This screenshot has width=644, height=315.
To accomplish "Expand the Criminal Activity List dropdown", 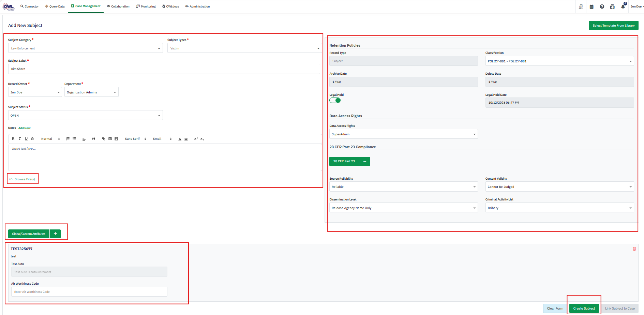I will (559, 208).
